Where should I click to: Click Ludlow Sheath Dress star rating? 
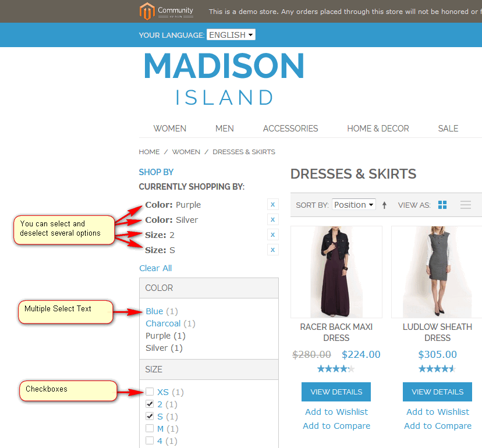point(437,368)
